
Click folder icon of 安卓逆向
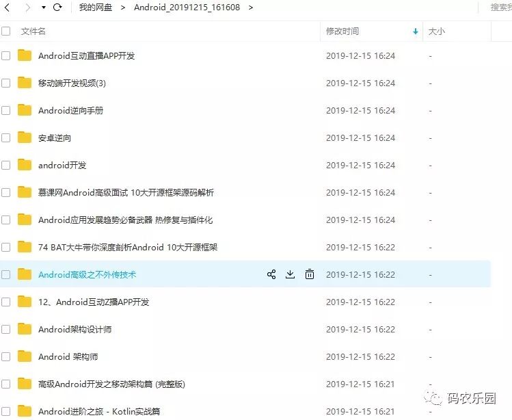tap(25, 137)
